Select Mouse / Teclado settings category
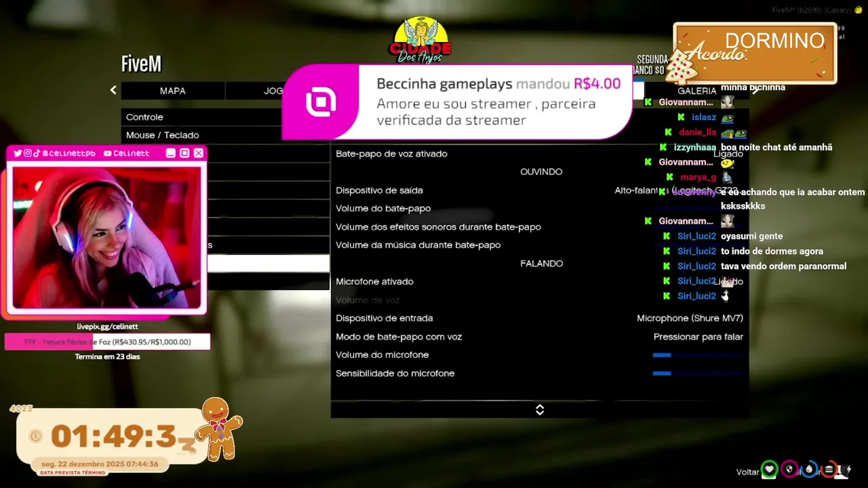The image size is (868, 488). pos(202,135)
